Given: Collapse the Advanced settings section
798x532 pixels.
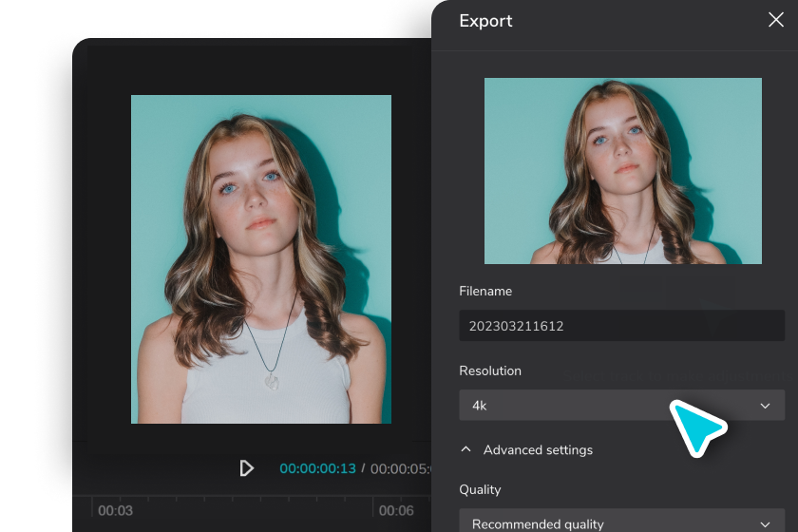Looking at the screenshot, I should pyautogui.click(x=526, y=449).
